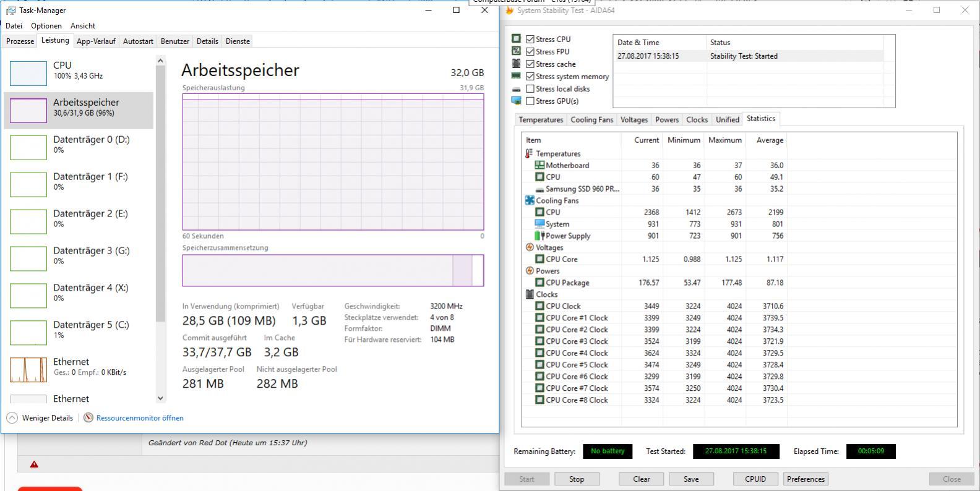Screen dimensions: 980x491
Task: Switch to the Benutzer tab
Action: (x=175, y=41)
